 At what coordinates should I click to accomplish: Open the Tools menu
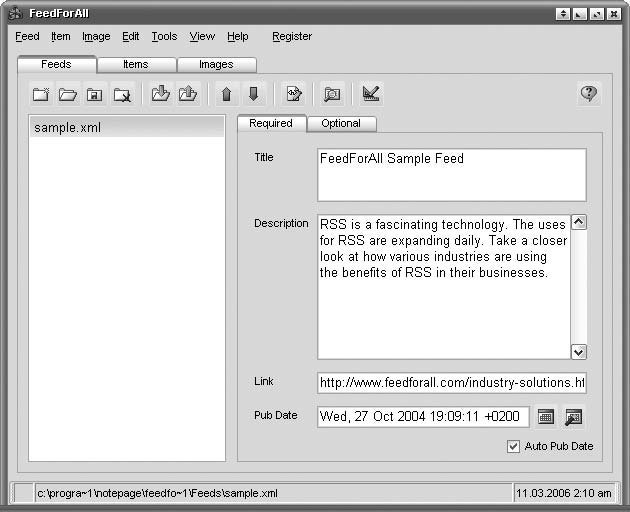pos(164,36)
